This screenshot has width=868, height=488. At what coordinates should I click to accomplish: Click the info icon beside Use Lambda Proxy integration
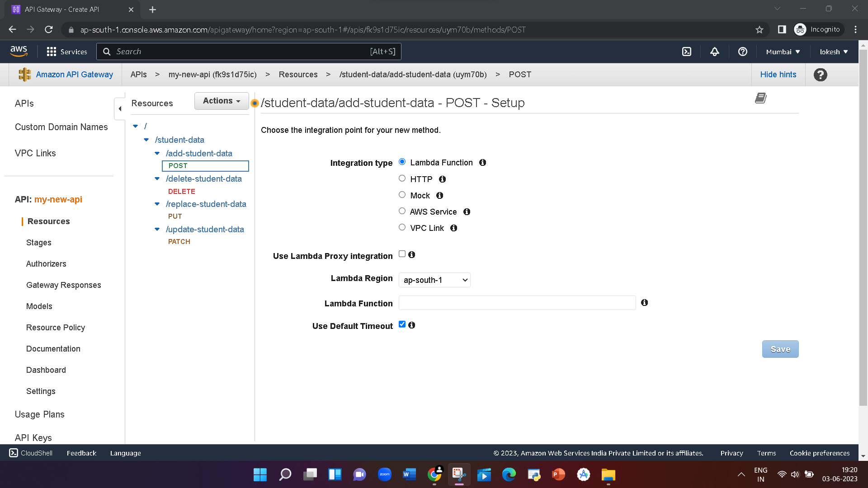(x=412, y=254)
